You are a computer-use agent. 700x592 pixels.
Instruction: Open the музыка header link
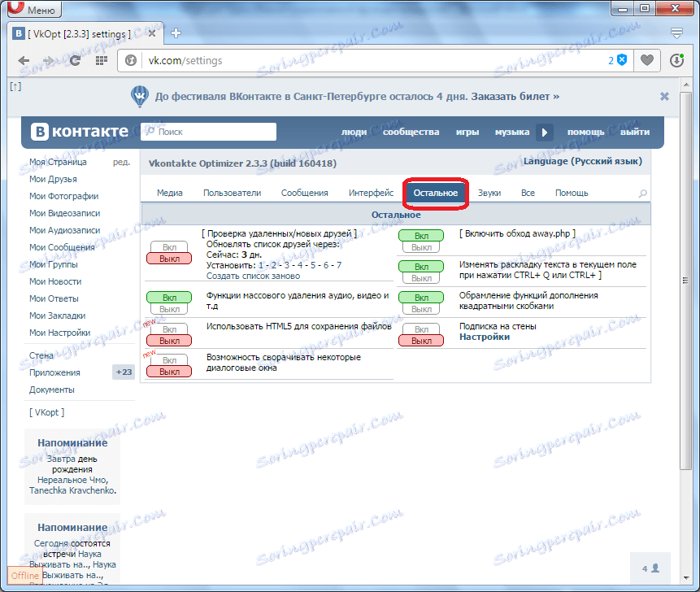(x=512, y=133)
